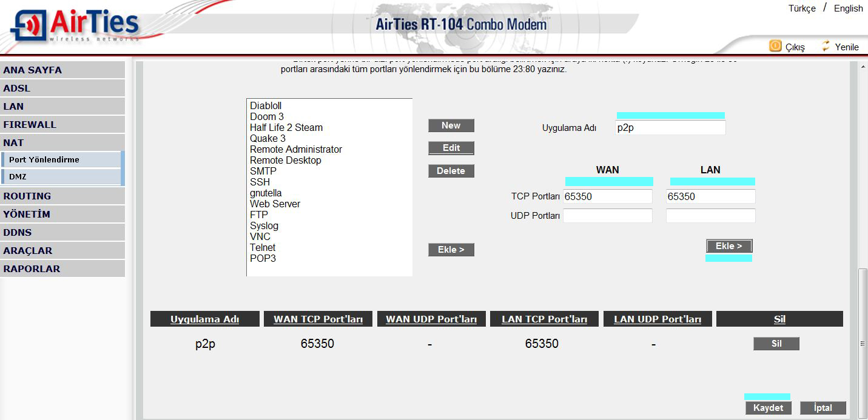The height and width of the screenshot is (420, 868).
Task: Click the Yenile refresh arrows icon
Action: [x=826, y=46]
